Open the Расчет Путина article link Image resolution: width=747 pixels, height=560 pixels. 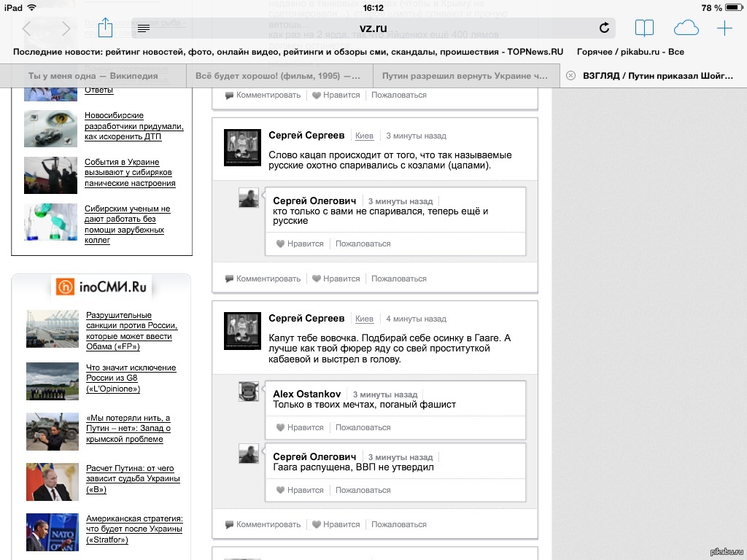tap(133, 478)
